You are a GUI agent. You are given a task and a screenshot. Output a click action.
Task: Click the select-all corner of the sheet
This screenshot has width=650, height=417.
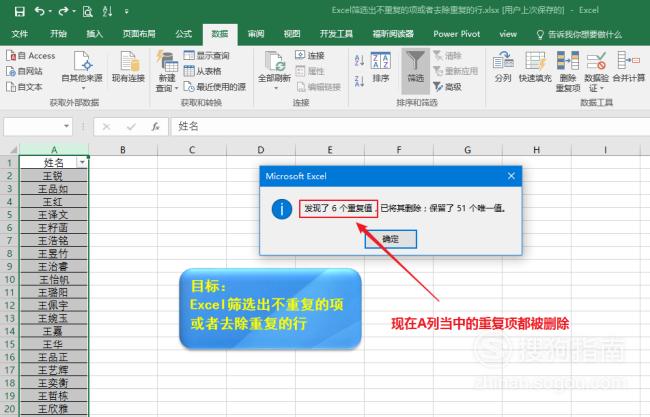point(10,150)
